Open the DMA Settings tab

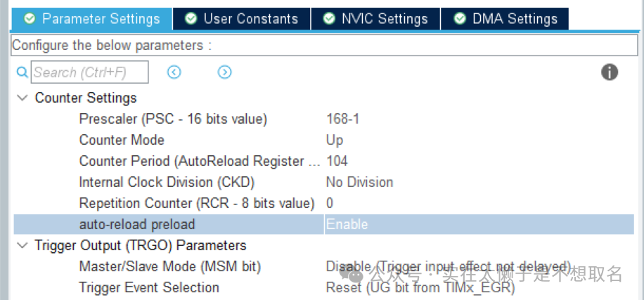coord(505,18)
